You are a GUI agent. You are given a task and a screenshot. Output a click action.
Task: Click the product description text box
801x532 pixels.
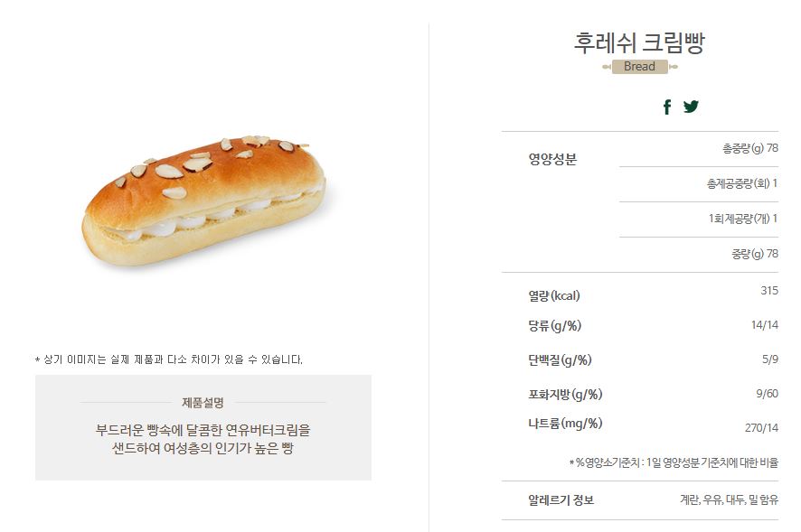coord(203,428)
